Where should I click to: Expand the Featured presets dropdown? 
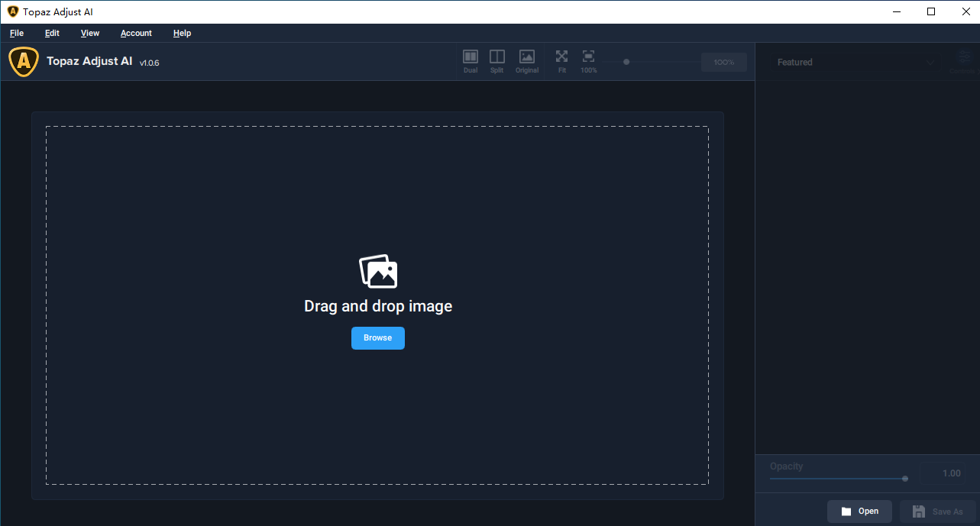[854, 63]
